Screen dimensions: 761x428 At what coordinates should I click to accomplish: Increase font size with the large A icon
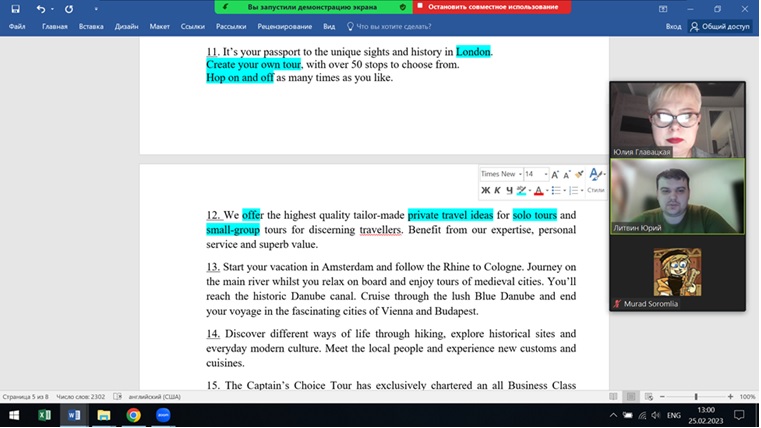(555, 174)
